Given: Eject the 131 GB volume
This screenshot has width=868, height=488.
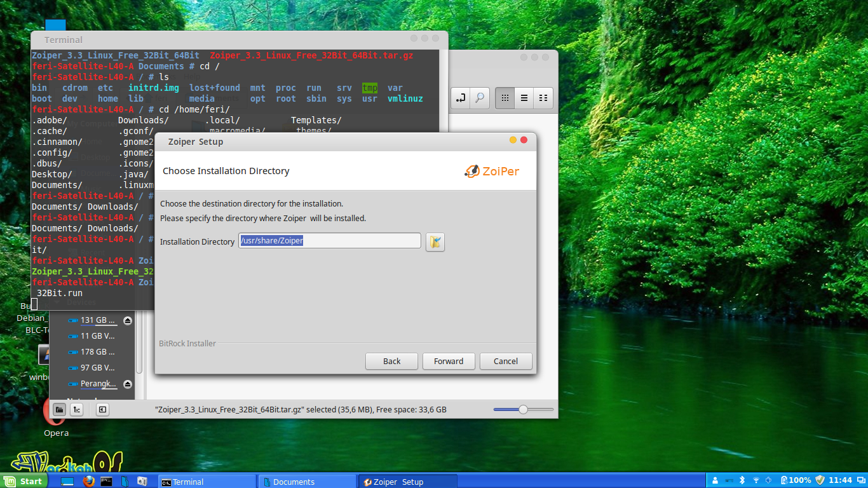Looking at the screenshot, I should pyautogui.click(x=128, y=320).
